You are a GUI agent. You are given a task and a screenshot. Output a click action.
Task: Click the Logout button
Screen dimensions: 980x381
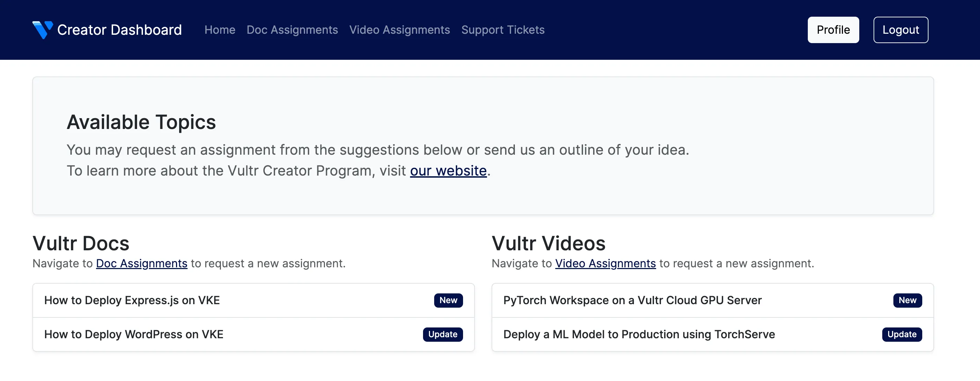tap(900, 30)
